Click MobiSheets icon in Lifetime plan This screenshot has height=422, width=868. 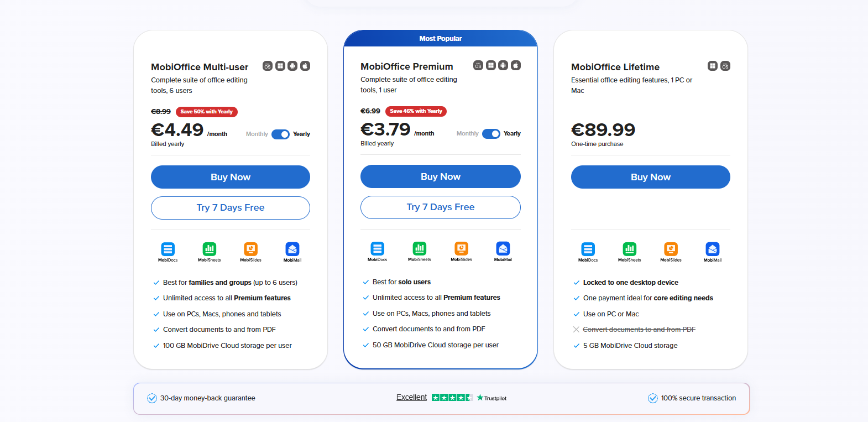click(630, 249)
